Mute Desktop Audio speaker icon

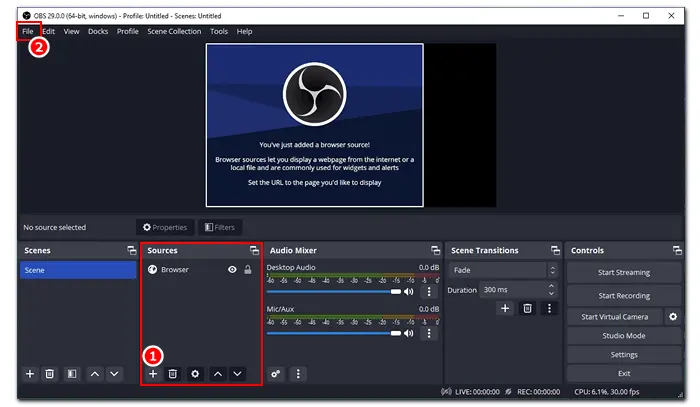click(408, 292)
